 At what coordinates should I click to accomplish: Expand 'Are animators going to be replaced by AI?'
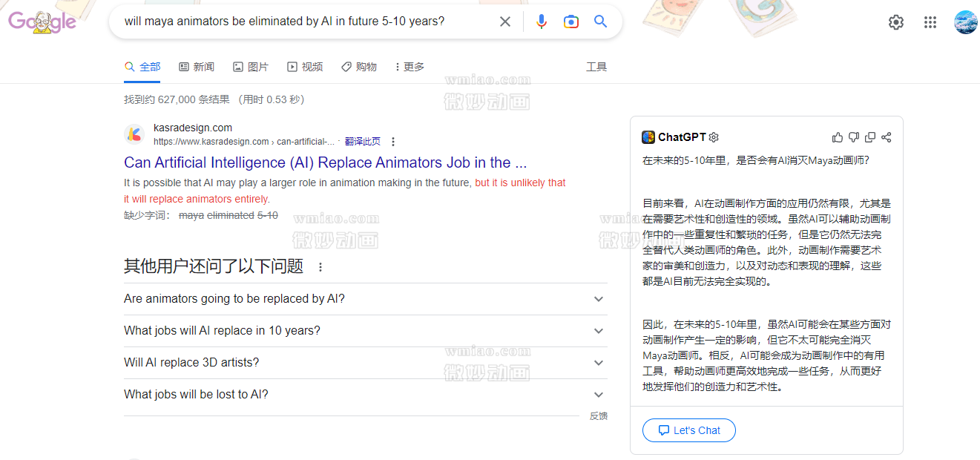(x=598, y=298)
